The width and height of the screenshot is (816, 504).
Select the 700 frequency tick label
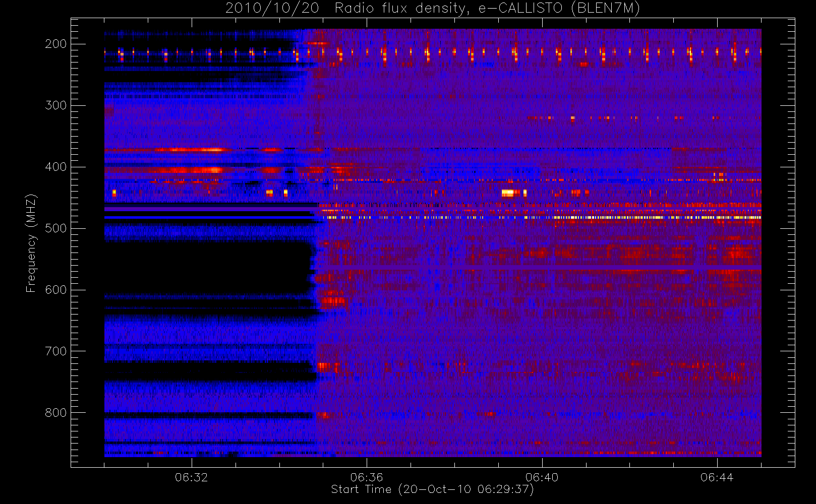[x=56, y=351]
